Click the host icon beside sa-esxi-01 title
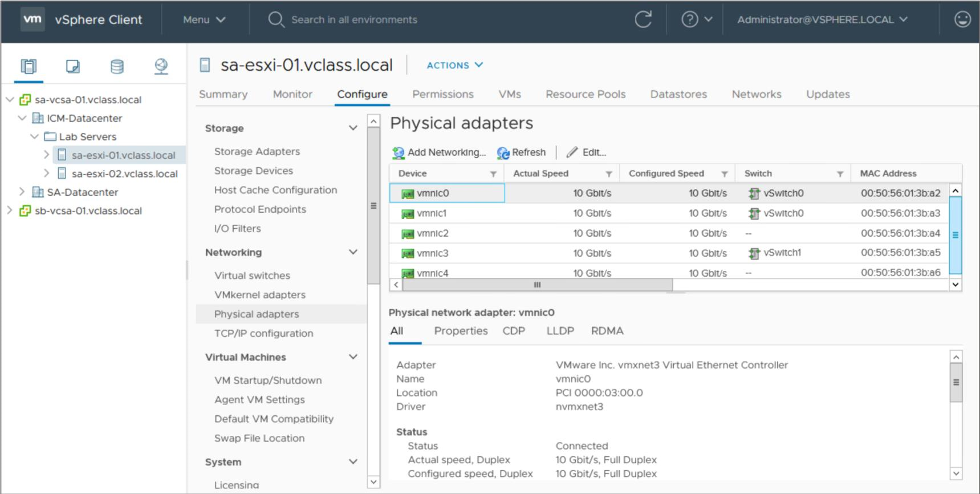This screenshot has height=494, width=980. (x=205, y=65)
